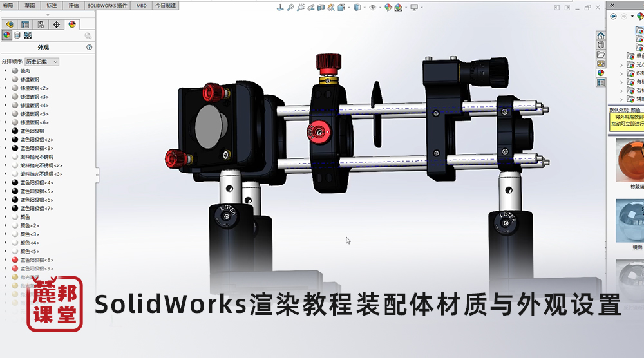Show appearances view in DisplayManager
This screenshot has height=358, width=644.
(x=6, y=35)
